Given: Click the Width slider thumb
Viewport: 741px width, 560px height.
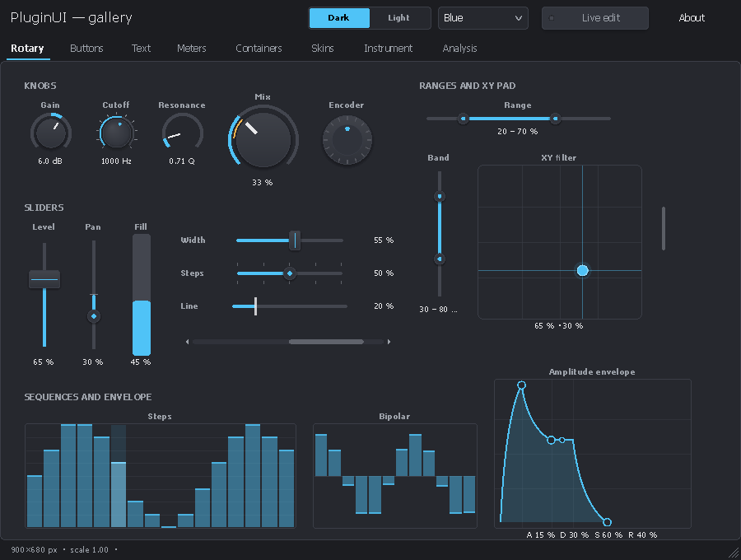Looking at the screenshot, I should click(x=295, y=240).
